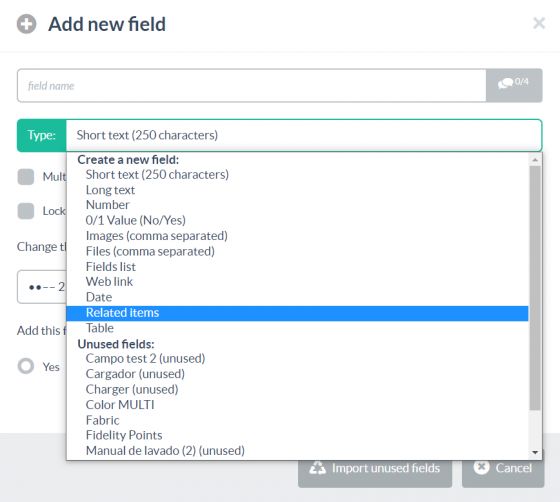Open the Type dropdown showing Short text
The width and height of the screenshot is (560, 502).
(x=304, y=135)
